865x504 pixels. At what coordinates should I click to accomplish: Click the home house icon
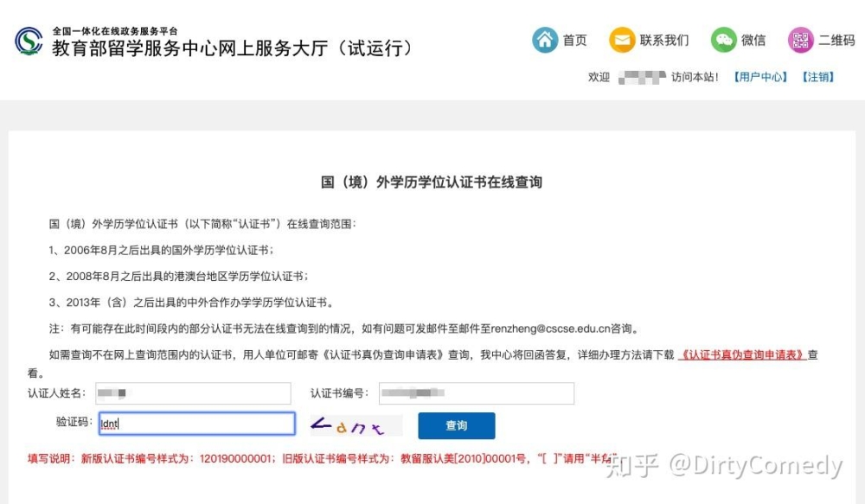pos(545,41)
